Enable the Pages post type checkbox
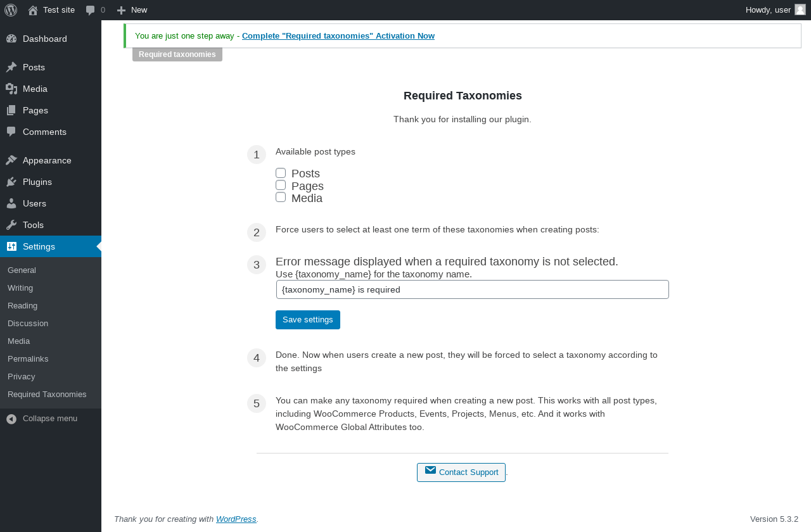 281,185
